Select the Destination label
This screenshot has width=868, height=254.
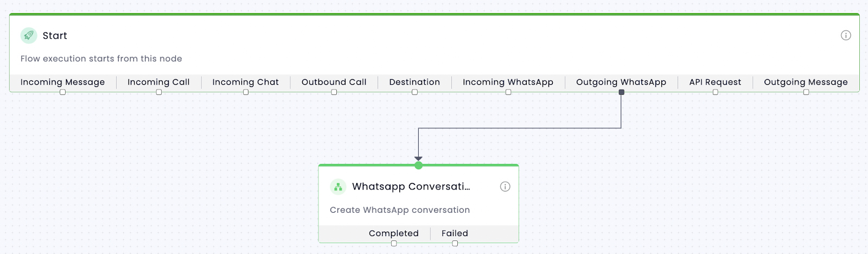tap(414, 82)
